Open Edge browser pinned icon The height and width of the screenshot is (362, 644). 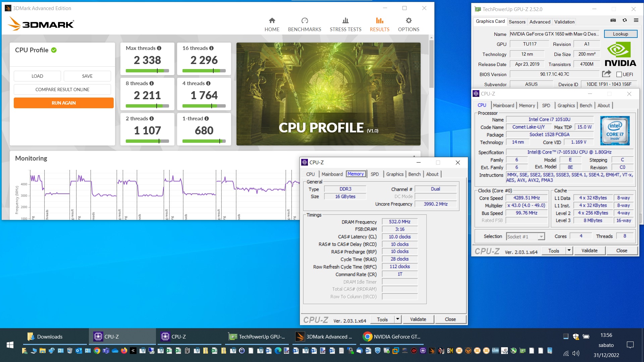(278, 351)
